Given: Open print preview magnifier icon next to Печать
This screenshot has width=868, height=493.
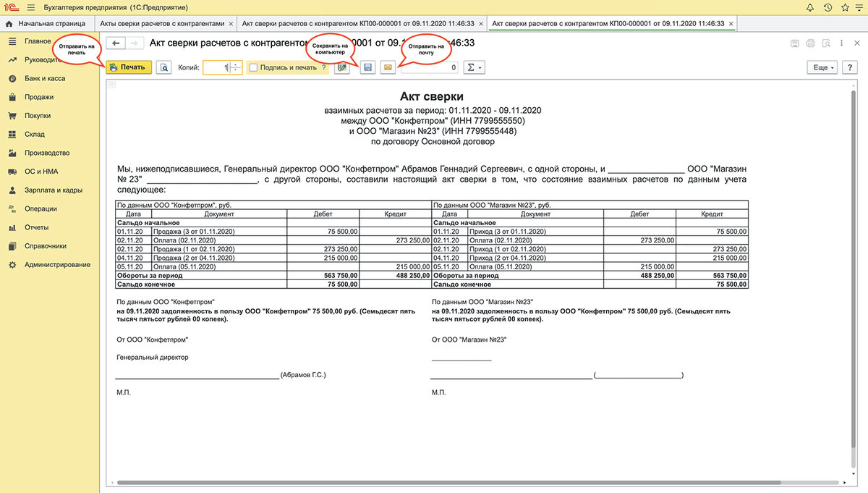Looking at the screenshot, I should pos(164,67).
